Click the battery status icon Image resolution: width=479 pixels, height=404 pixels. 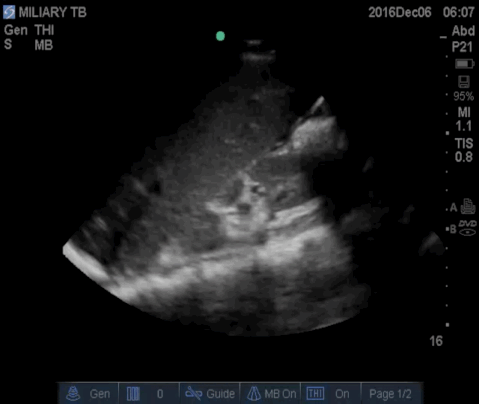[x=464, y=64]
